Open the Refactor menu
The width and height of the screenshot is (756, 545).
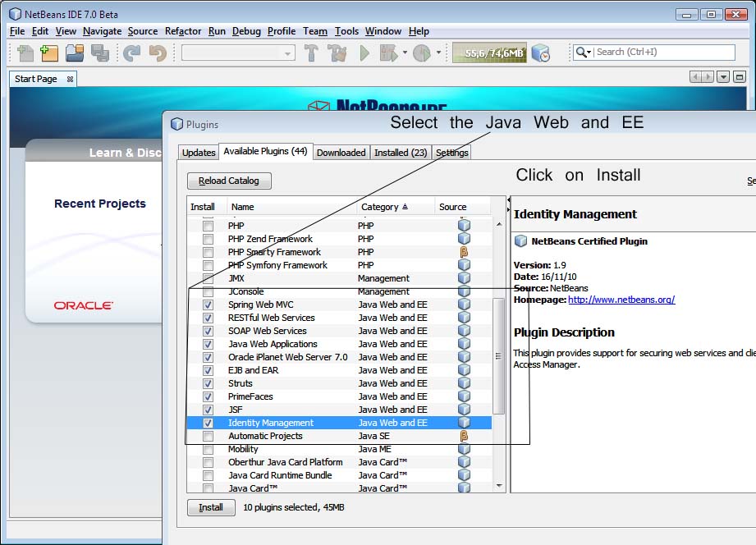click(182, 31)
